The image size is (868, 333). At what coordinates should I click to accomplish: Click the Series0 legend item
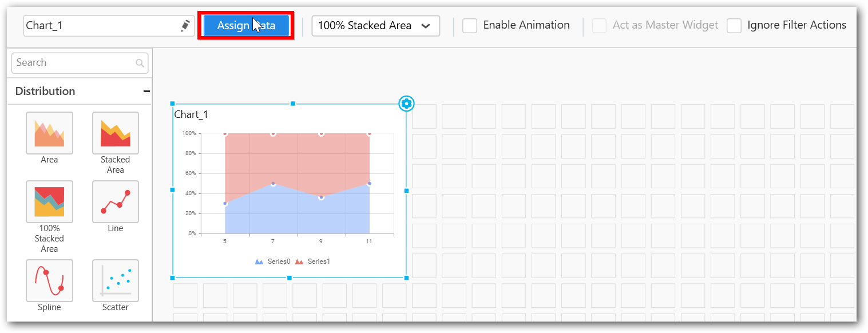pos(272,261)
